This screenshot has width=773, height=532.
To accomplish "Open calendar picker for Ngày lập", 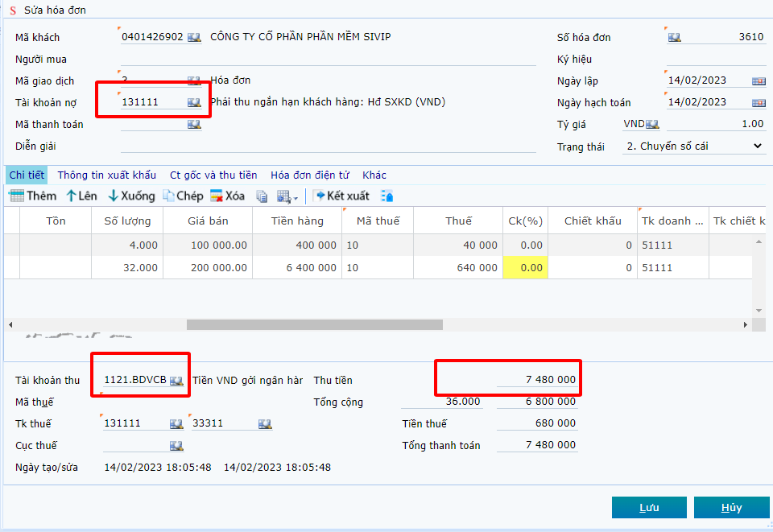I will (x=759, y=80).
